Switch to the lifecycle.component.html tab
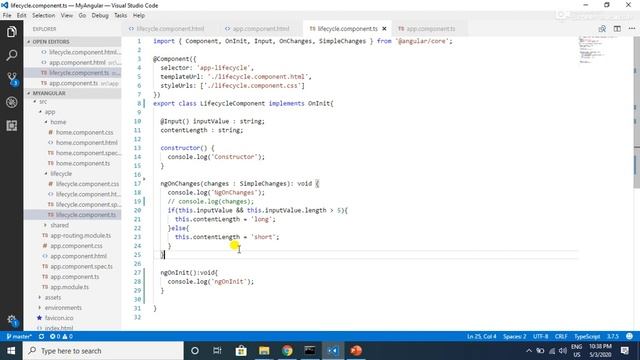Screen dimensions: 640x360 (169, 29)
